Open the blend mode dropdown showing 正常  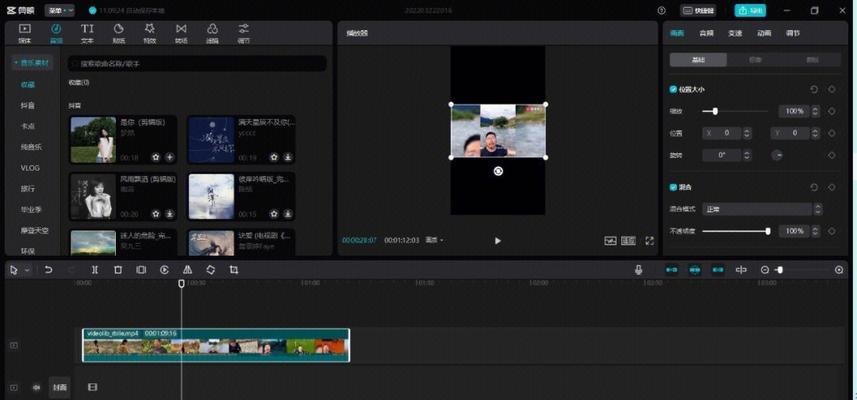point(762,209)
